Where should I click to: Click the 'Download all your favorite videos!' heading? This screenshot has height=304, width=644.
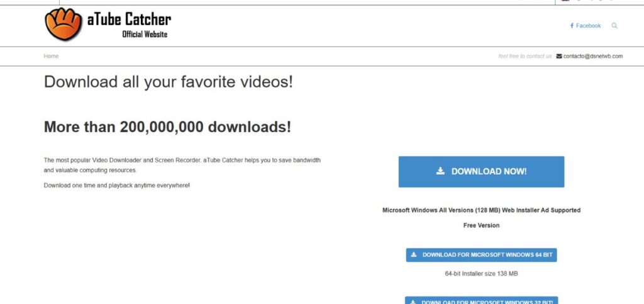click(169, 82)
